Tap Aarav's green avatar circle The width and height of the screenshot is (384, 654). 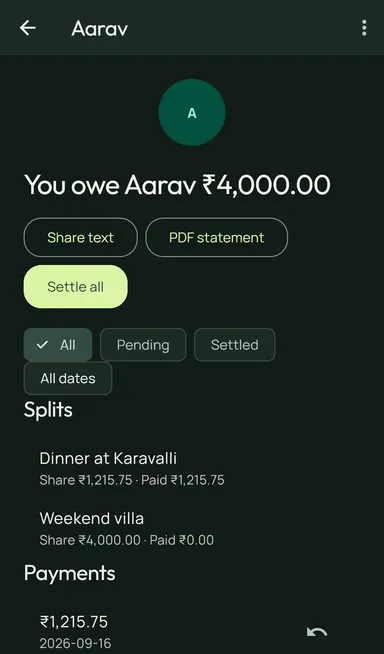coord(192,113)
